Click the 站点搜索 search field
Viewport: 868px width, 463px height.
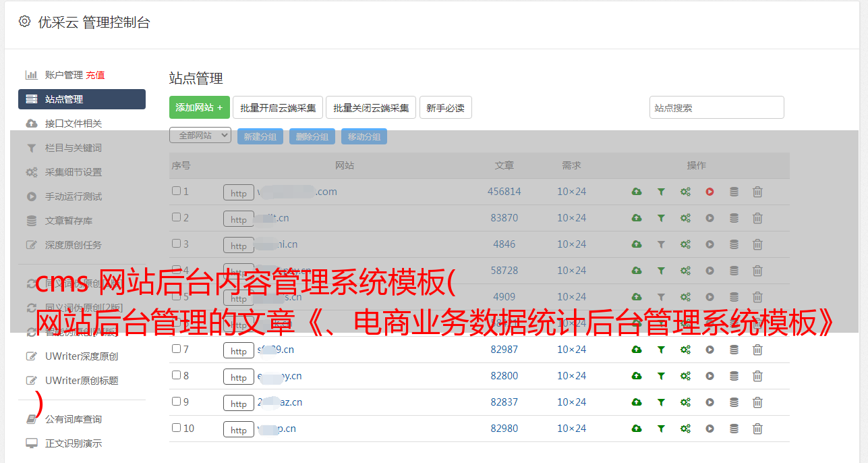tap(716, 107)
